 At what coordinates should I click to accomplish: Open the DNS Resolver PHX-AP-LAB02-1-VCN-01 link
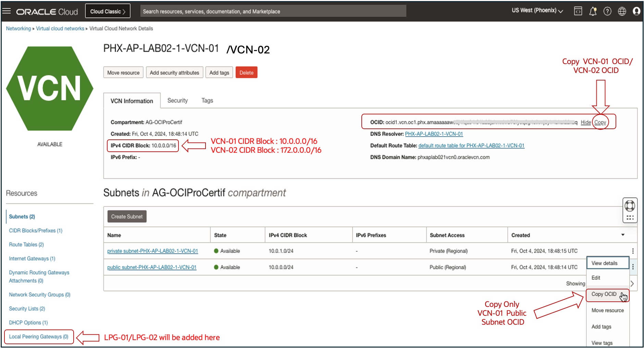click(x=434, y=134)
